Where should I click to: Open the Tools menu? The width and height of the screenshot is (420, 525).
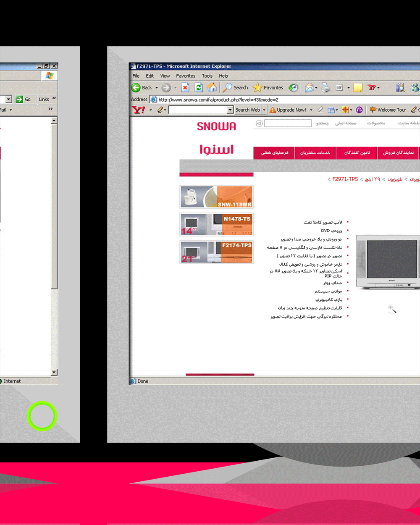pyautogui.click(x=207, y=76)
